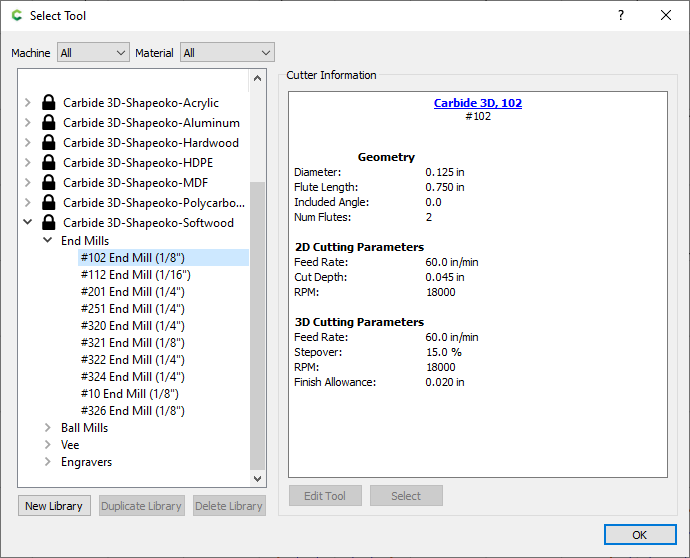Select #320 End Mill (1/4")
Image resolution: width=690 pixels, height=558 pixels.
(132, 326)
